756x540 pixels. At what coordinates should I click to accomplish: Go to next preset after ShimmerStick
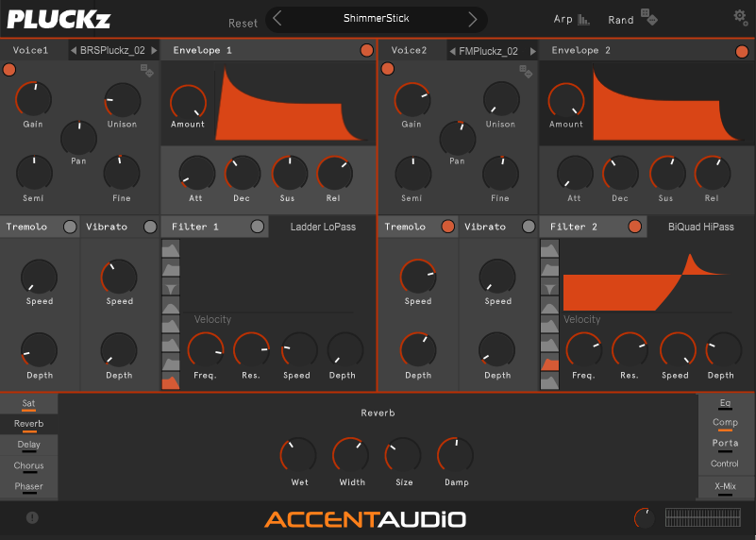[473, 19]
